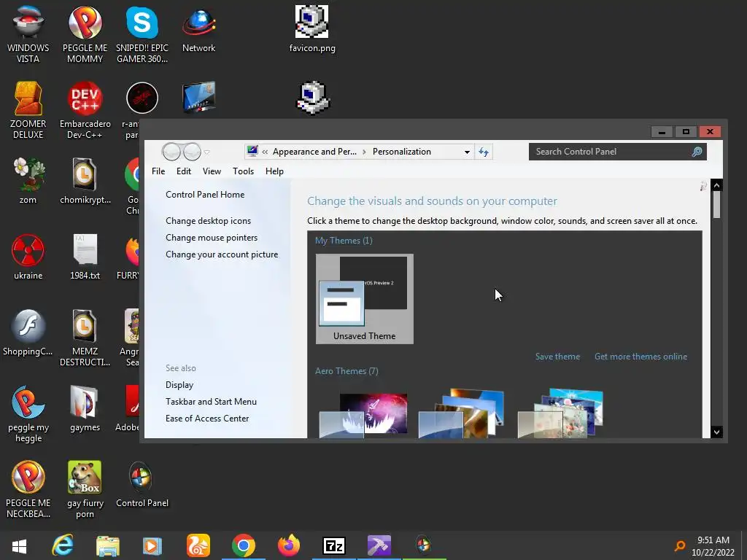This screenshot has height=560, width=747.
Task: Expand the address bar double-chevron breadcrumb
Action: [x=265, y=152]
